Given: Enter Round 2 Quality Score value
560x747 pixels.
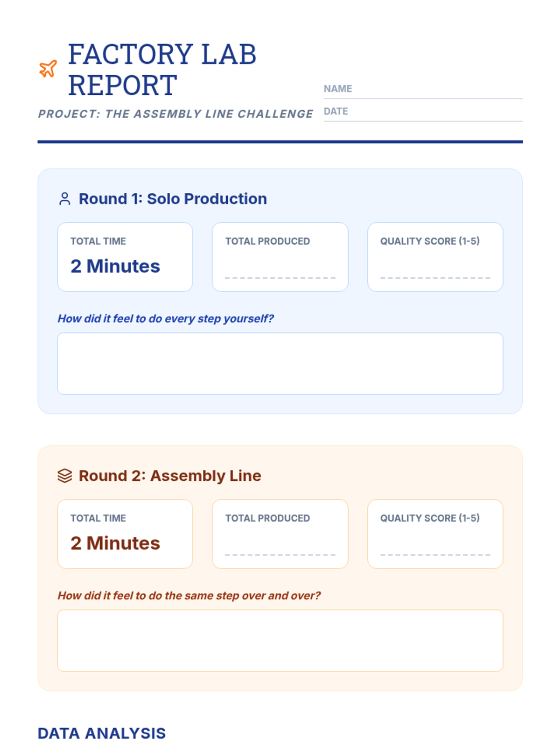Looking at the screenshot, I should (435, 546).
